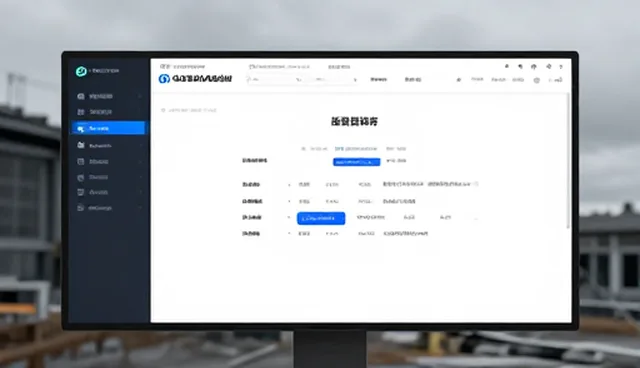640x368 pixels.
Task: Expand the chevron of the topmost sidebar item
Action: [140, 96]
